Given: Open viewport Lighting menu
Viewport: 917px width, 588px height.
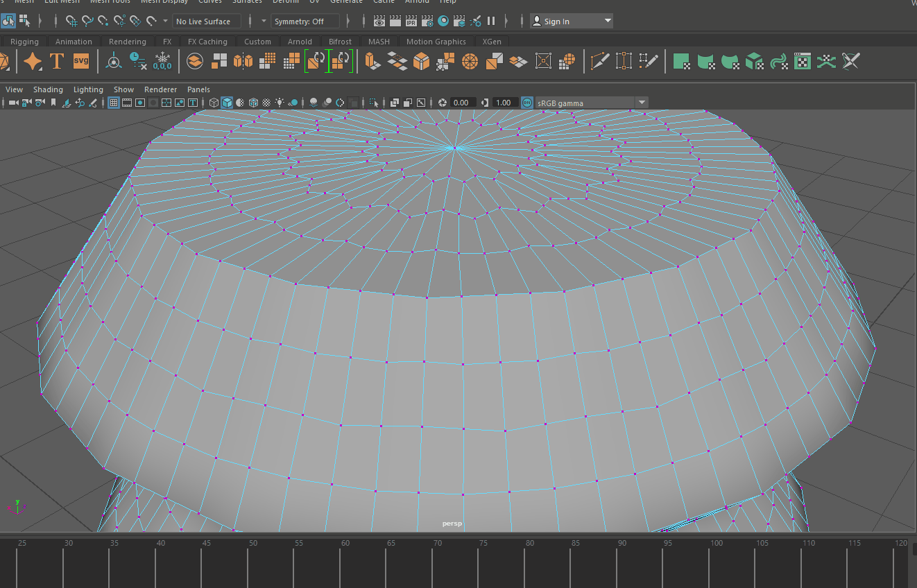Looking at the screenshot, I should coord(88,89).
